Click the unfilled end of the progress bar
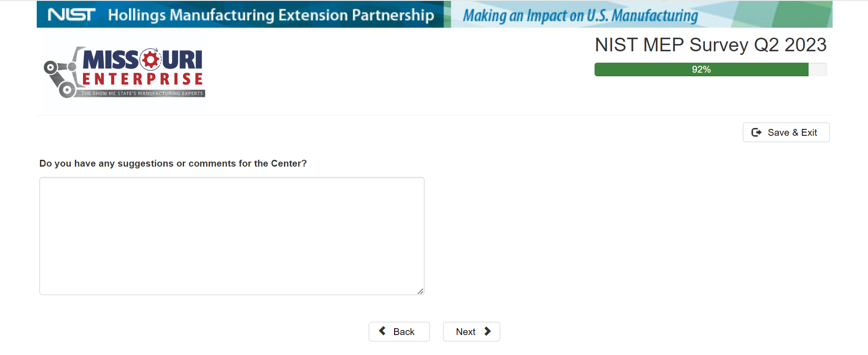Viewport: 868px width, 355px height. point(818,70)
